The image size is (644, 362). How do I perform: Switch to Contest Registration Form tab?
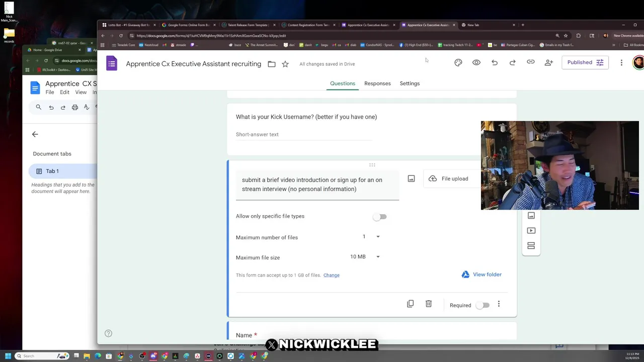[x=308, y=25]
